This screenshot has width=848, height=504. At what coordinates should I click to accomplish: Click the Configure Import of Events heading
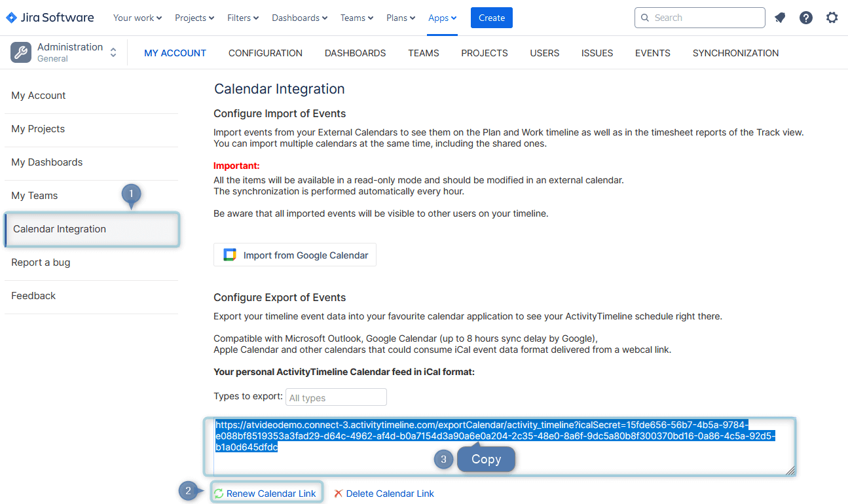pyautogui.click(x=280, y=113)
